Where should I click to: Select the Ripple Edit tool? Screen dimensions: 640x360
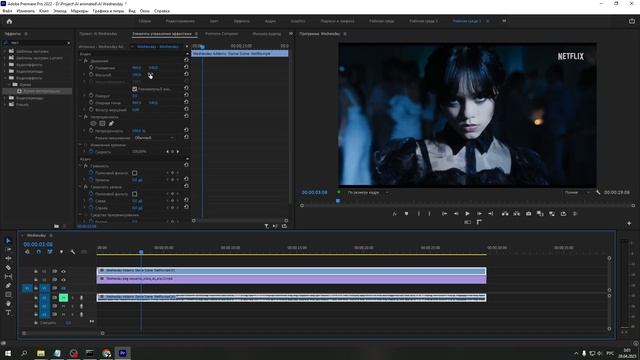[8, 258]
